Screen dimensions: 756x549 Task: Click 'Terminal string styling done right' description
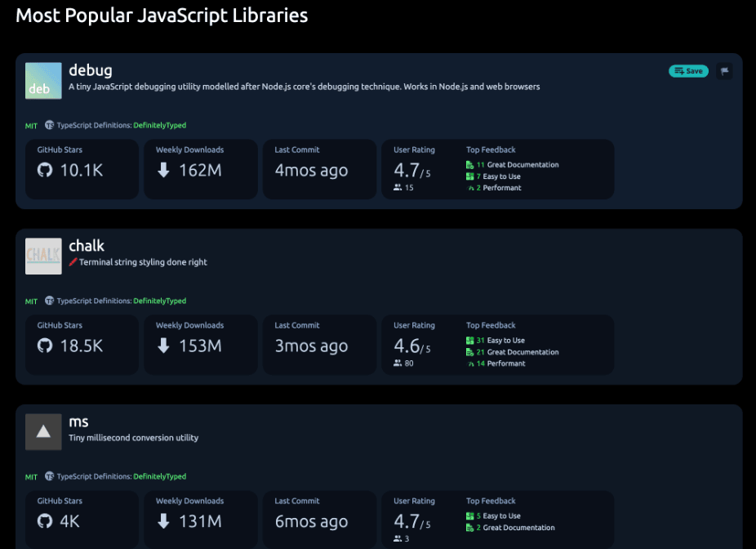pyautogui.click(x=143, y=262)
